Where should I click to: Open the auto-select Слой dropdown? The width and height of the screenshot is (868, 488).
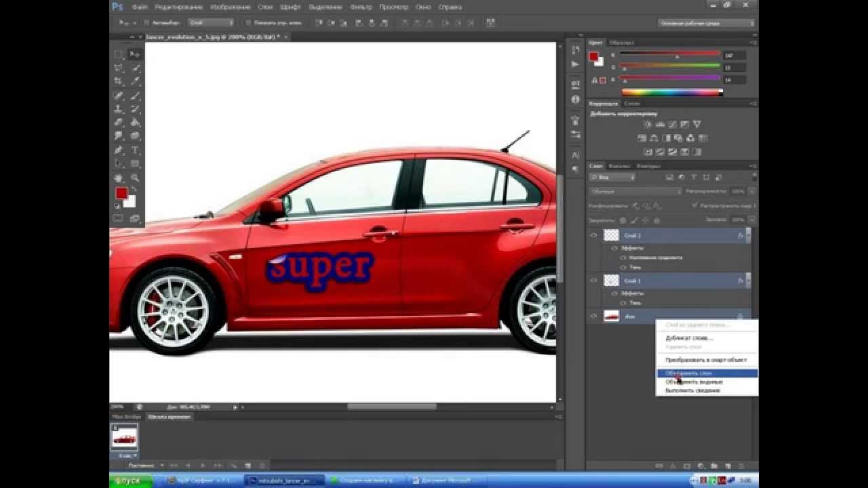point(211,22)
